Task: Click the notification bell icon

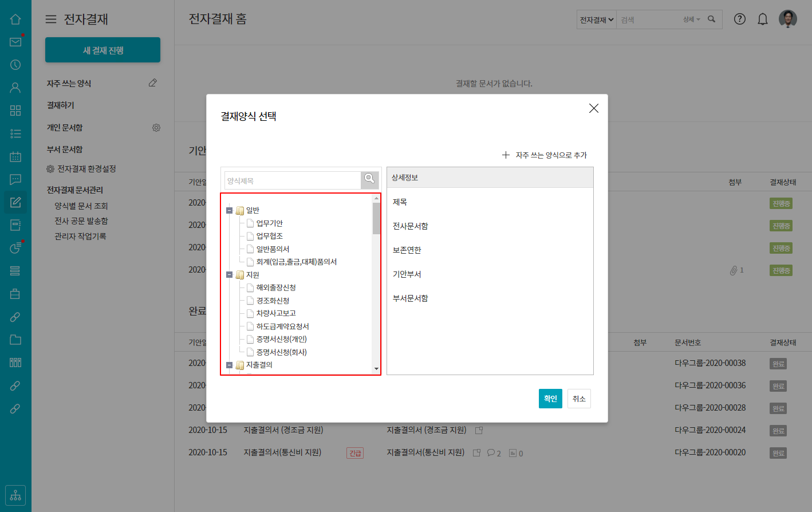Action: (762, 19)
